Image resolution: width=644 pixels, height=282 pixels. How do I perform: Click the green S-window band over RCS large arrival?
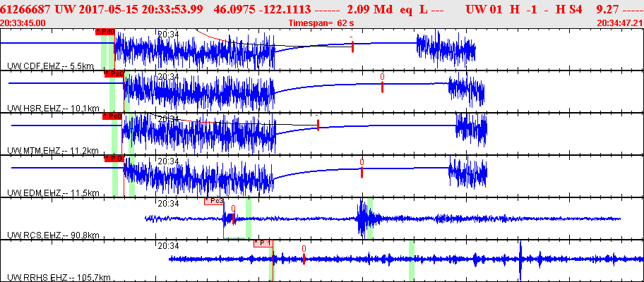tap(370, 218)
